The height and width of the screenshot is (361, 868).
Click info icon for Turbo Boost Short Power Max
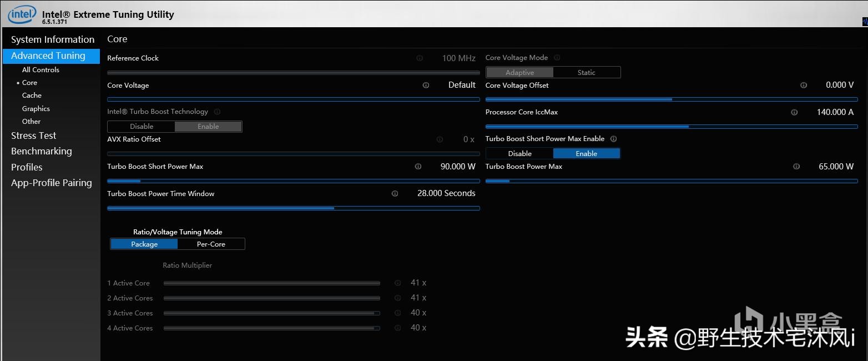tap(418, 167)
